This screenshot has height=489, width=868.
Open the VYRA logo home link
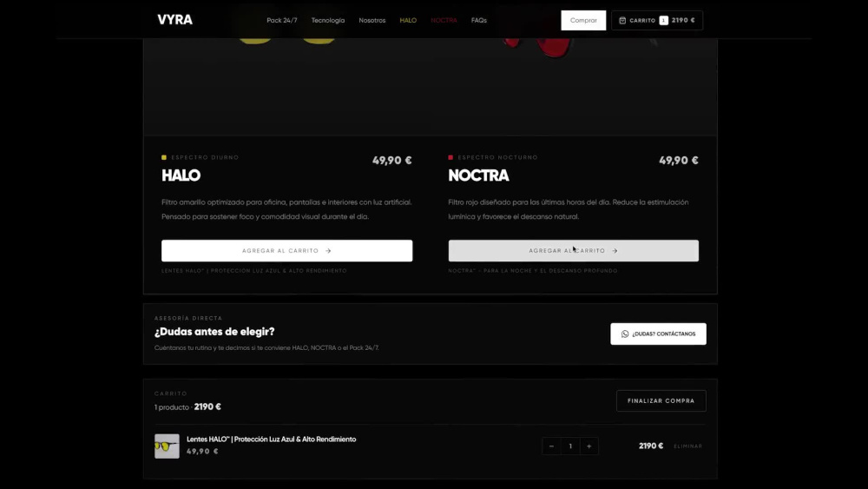coord(175,20)
